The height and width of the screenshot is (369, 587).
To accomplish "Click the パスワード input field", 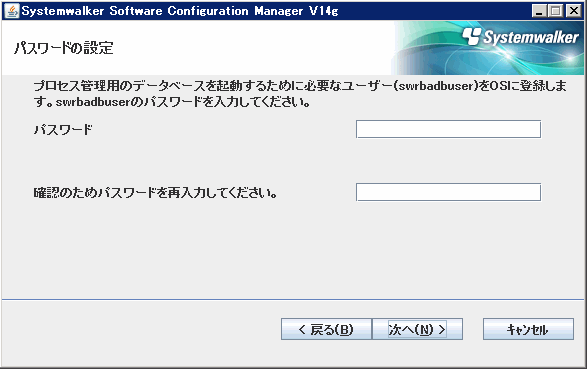I will (448, 129).
